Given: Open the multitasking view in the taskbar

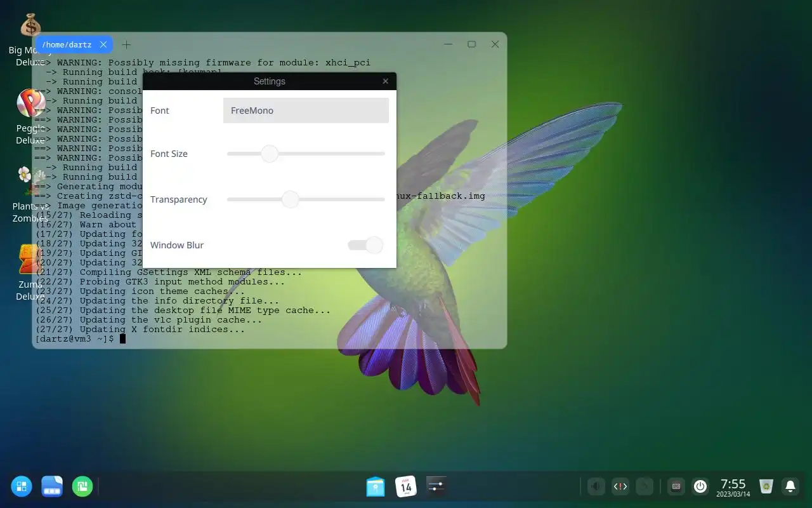Looking at the screenshot, I should [x=52, y=486].
